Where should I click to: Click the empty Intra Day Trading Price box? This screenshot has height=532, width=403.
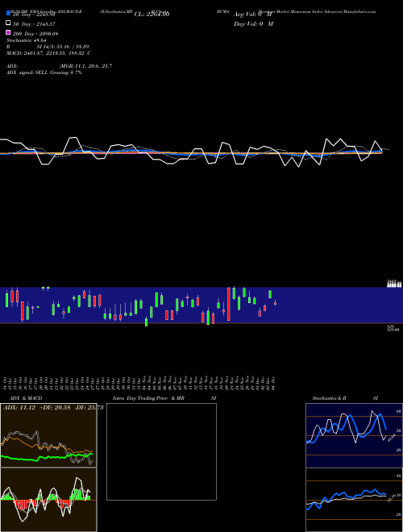pos(161,451)
